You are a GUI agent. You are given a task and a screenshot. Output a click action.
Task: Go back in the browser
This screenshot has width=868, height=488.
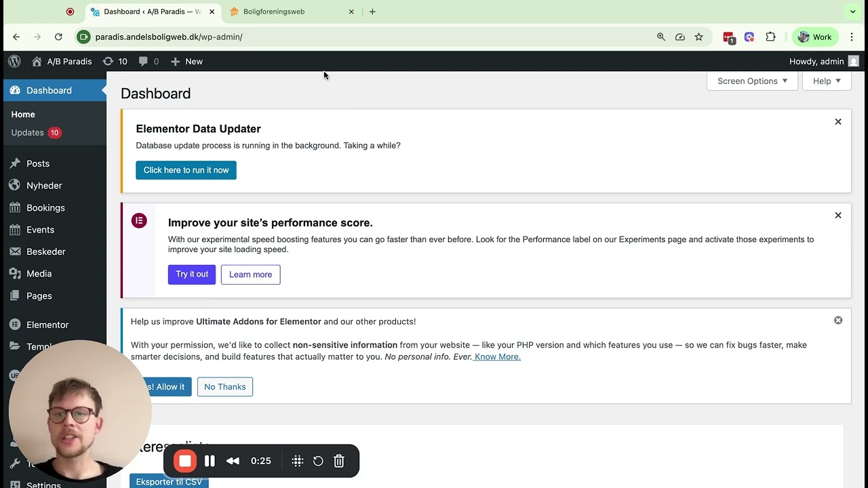click(16, 37)
